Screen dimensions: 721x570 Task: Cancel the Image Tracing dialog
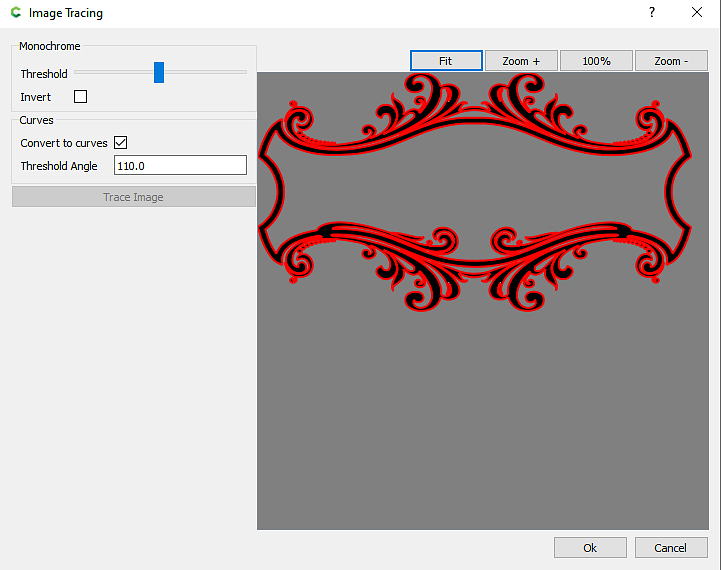pos(671,547)
